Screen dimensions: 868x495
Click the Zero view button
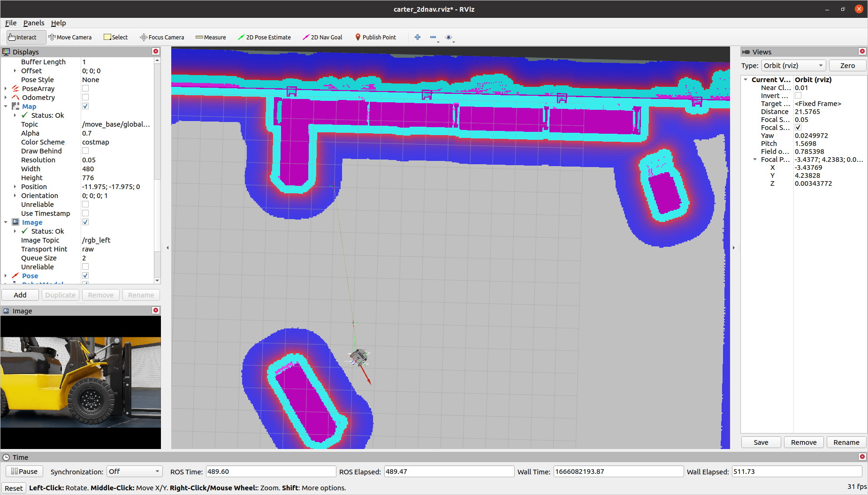click(x=847, y=66)
